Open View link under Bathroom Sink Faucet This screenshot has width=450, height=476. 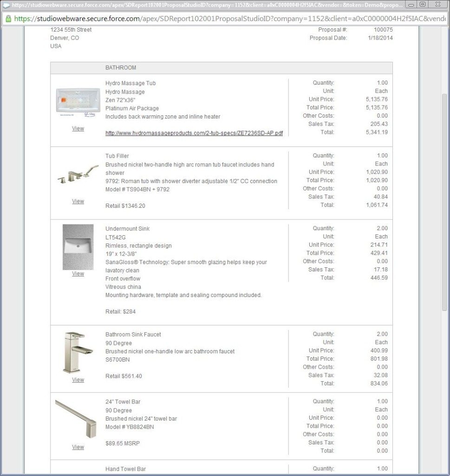(x=78, y=380)
